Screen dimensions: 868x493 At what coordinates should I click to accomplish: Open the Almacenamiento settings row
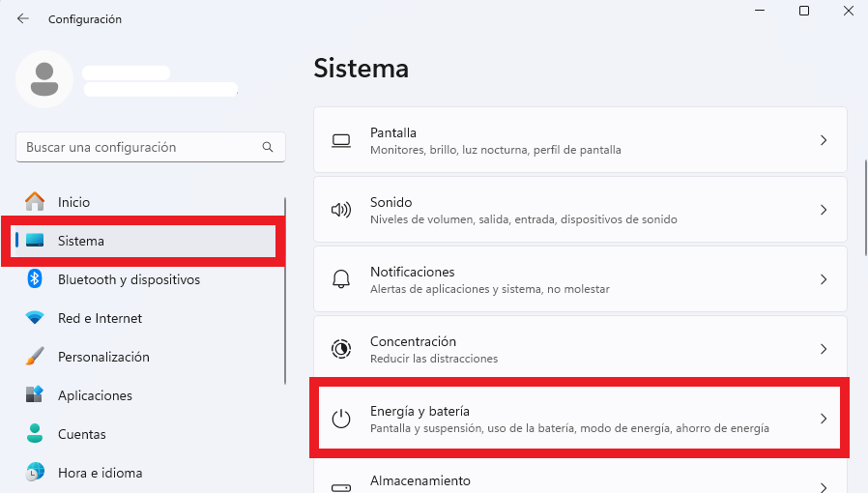(x=580, y=478)
